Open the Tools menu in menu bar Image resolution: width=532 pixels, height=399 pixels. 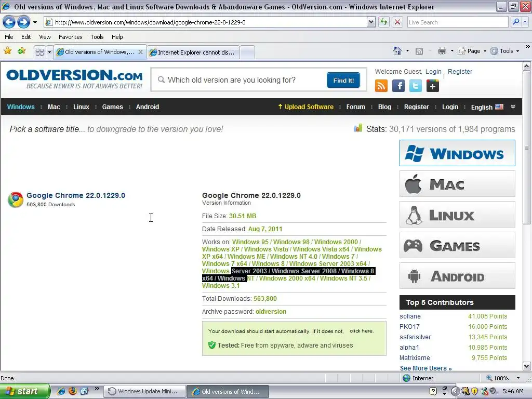click(97, 37)
